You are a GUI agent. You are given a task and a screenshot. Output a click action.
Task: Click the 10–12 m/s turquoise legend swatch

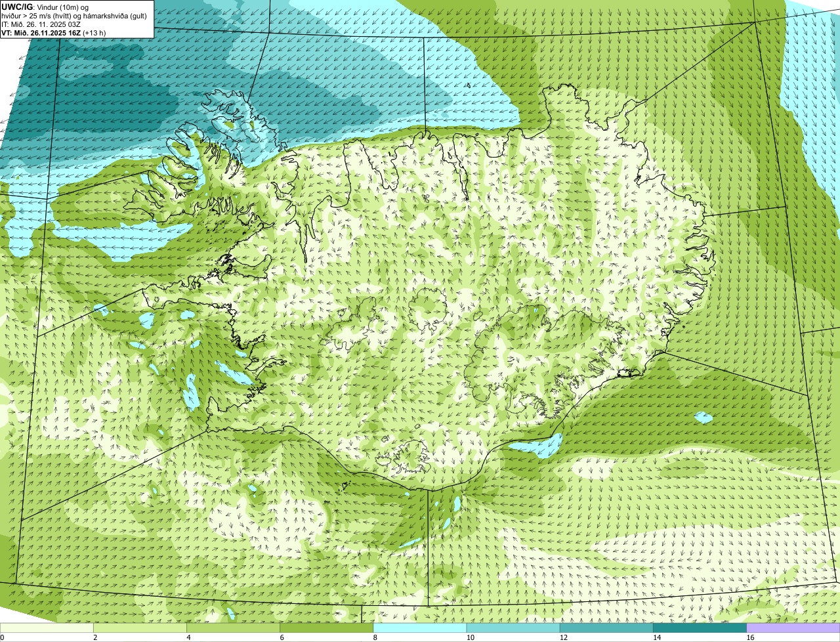click(x=513, y=628)
